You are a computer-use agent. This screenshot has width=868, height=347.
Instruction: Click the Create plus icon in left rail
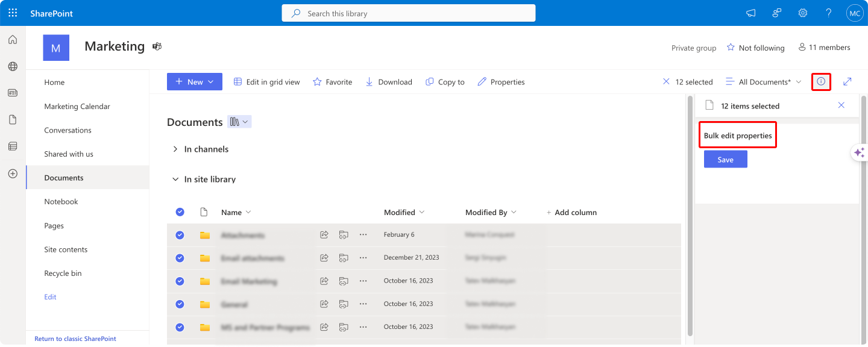point(13,173)
